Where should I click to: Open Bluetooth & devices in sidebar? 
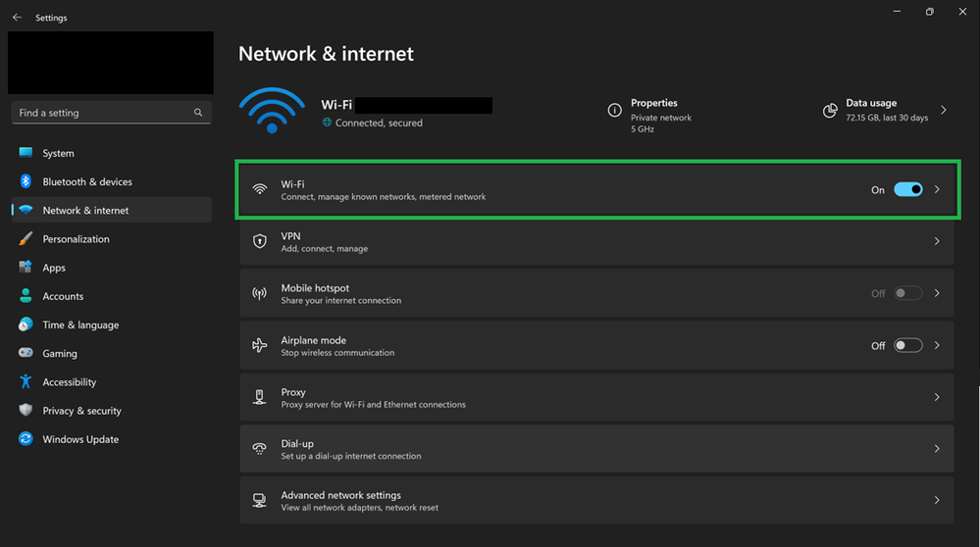87,181
